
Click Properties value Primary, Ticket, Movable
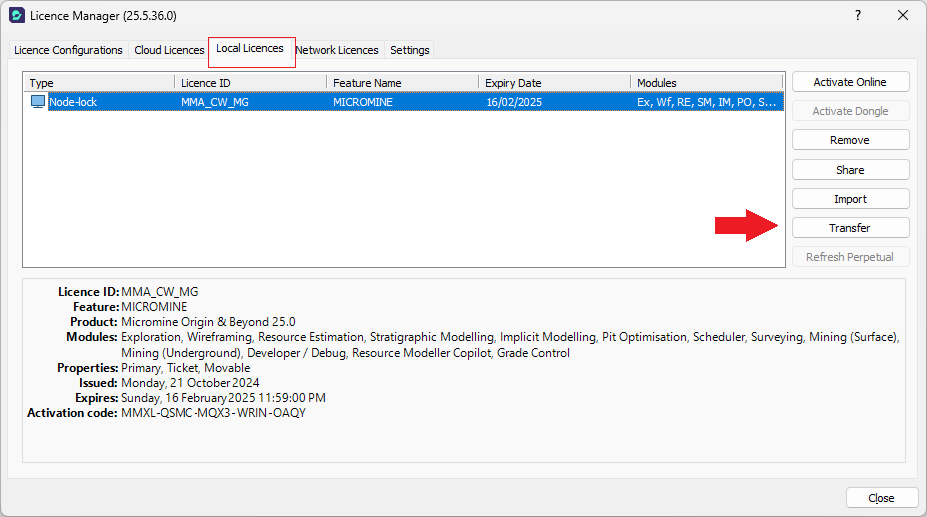coord(186,367)
